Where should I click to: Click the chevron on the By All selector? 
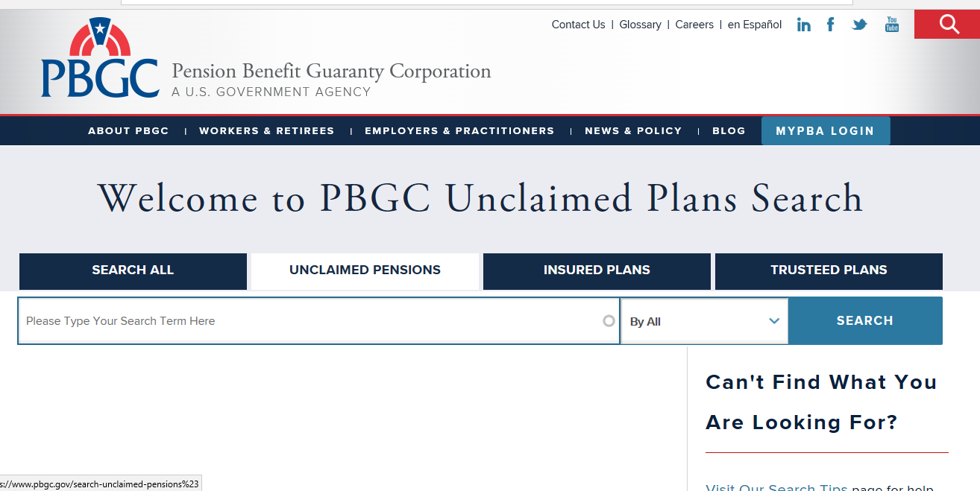coord(773,320)
